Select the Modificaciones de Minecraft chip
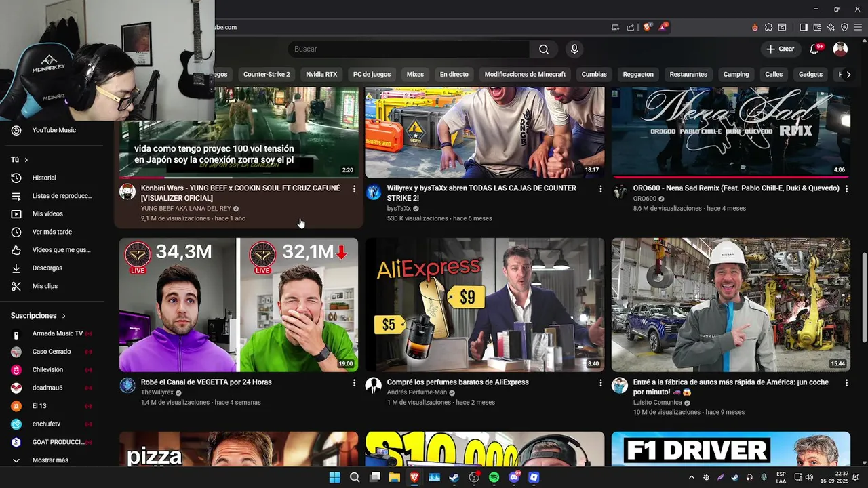The height and width of the screenshot is (488, 868). pyautogui.click(x=525, y=74)
